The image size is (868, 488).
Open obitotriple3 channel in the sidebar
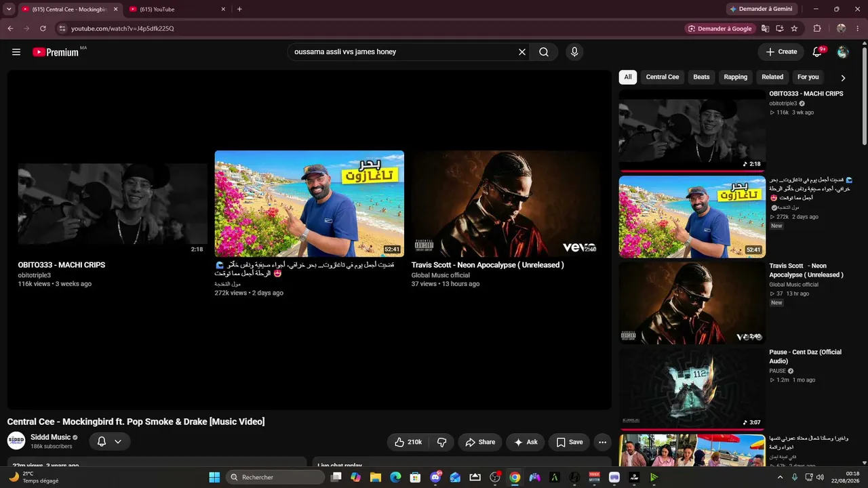(783, 104)
